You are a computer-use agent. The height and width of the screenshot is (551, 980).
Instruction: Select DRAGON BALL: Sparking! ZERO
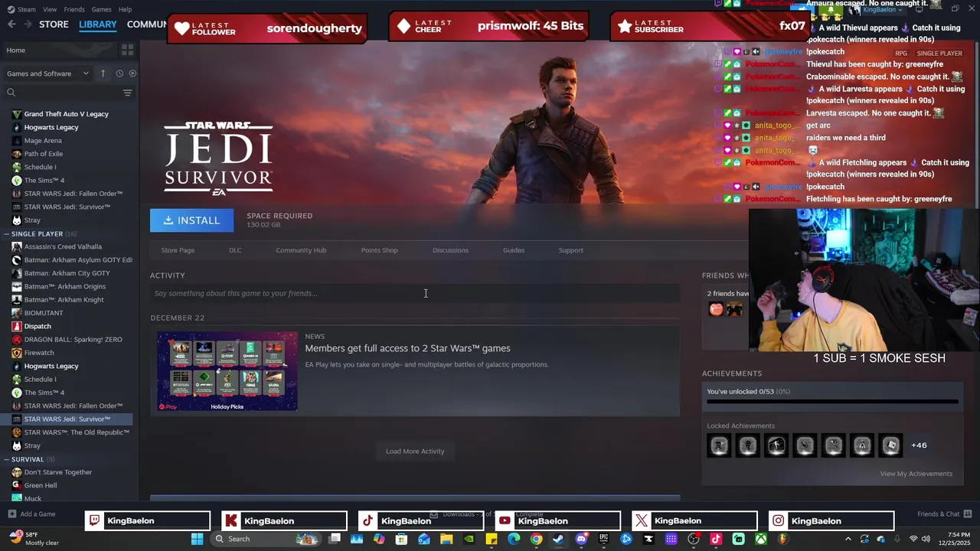(x=73, y=340)
